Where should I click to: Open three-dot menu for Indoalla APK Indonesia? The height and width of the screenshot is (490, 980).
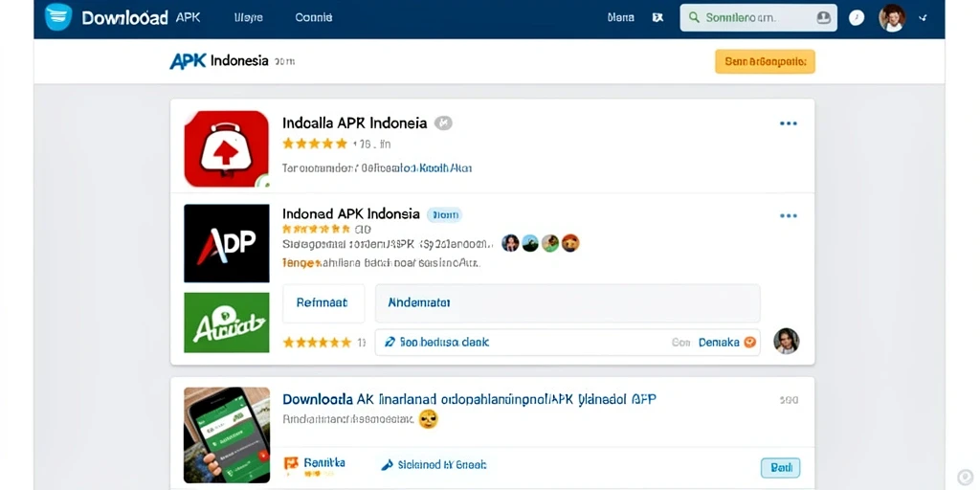[x=789, y=123]
